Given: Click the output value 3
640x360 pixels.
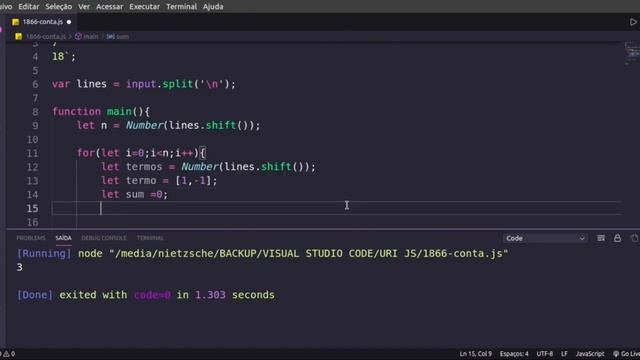Looking at the screenshot, I should 20,267.
